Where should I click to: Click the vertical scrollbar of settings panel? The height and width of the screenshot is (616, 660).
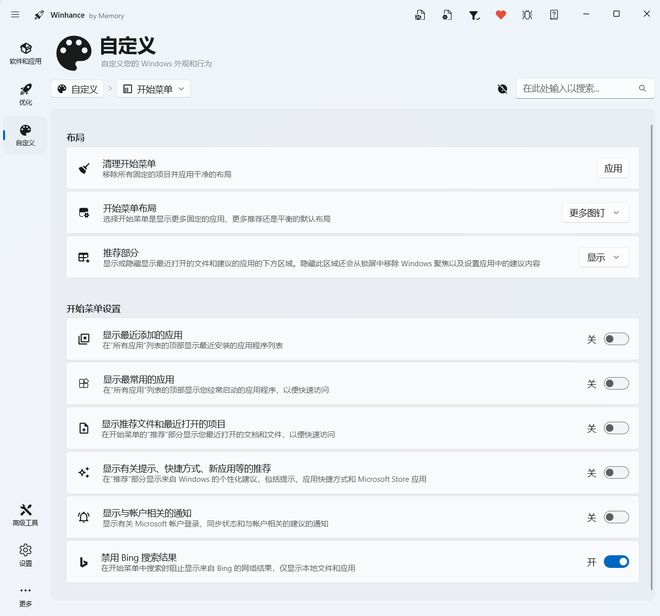point(651,358)
